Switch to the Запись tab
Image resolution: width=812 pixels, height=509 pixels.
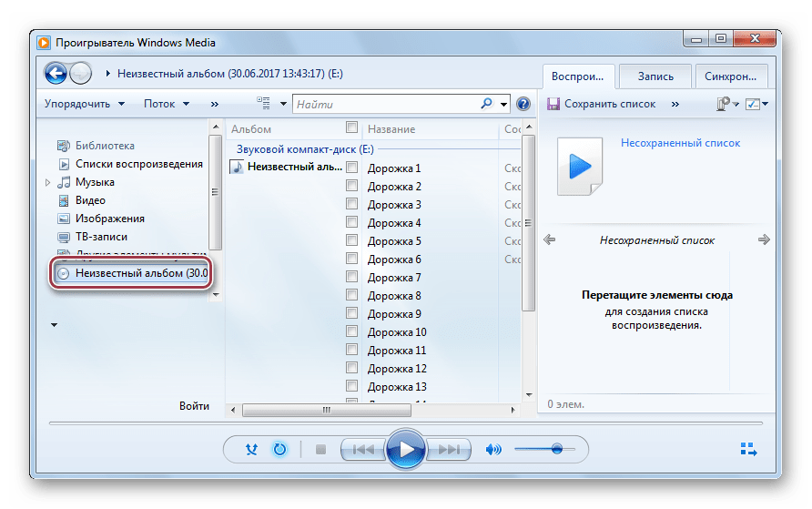[655, 76]
